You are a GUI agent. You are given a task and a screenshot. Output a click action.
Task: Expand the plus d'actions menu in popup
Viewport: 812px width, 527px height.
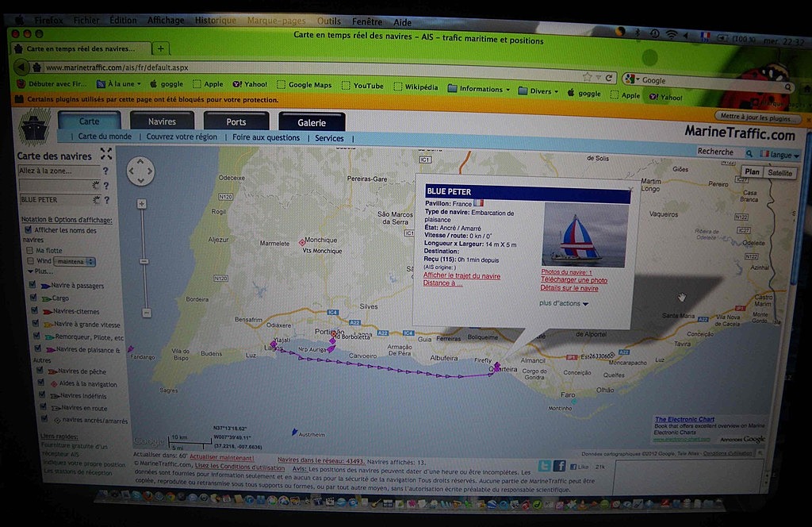(x=564, y=303)
